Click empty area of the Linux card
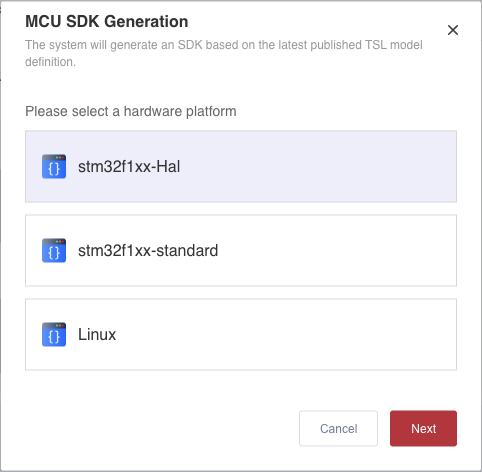This screenshot has width=482, height=472. click(x=283, y=334)
